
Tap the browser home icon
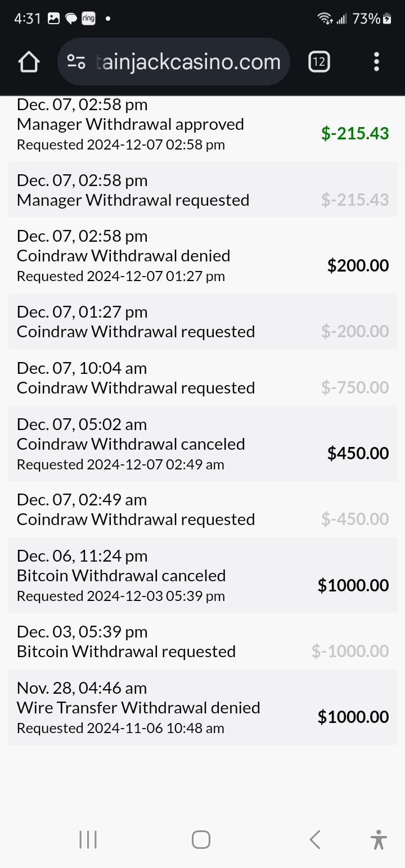[29, 62]
